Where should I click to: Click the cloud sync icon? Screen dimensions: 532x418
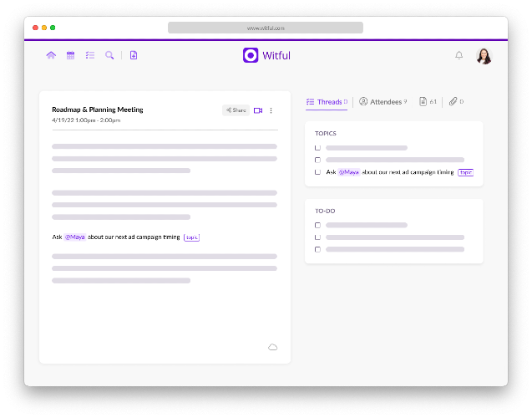(273, 347)
